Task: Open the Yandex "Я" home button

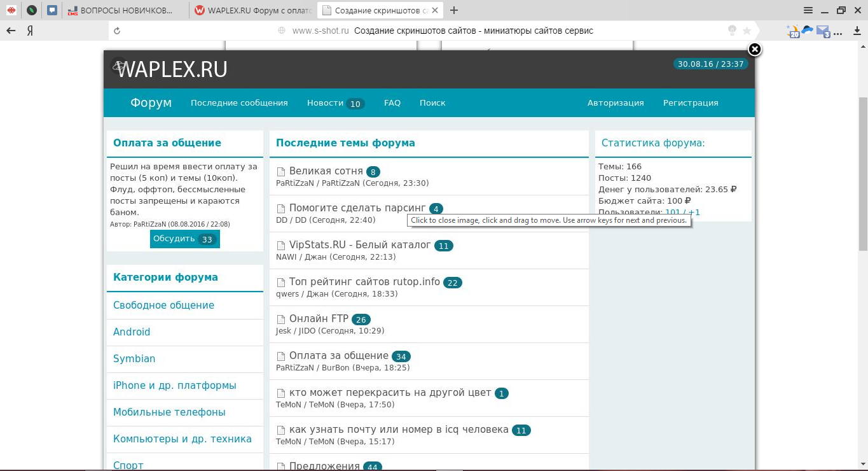Action: point(30,31)
